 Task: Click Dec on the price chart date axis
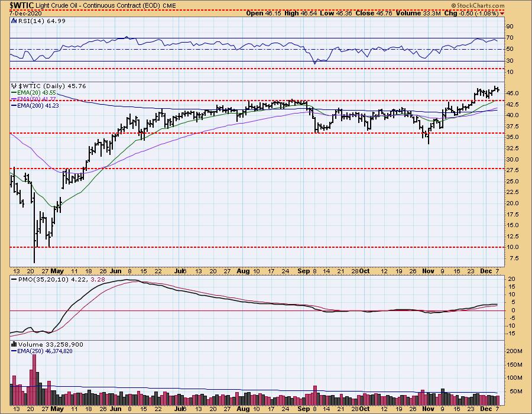pos(486,271)
